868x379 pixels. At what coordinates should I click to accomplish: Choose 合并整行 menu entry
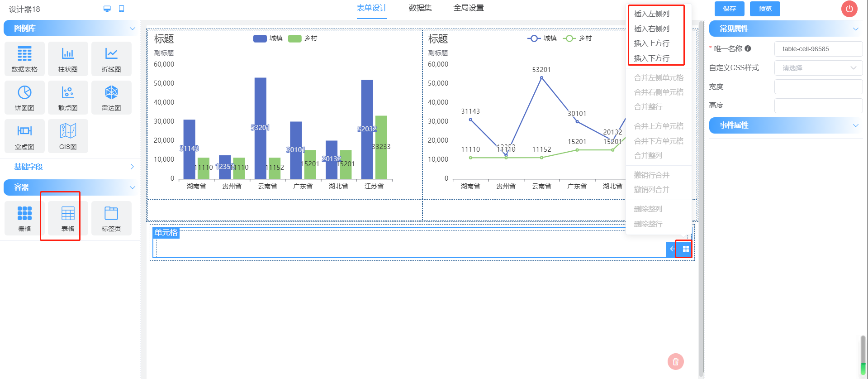click(649, 107)
